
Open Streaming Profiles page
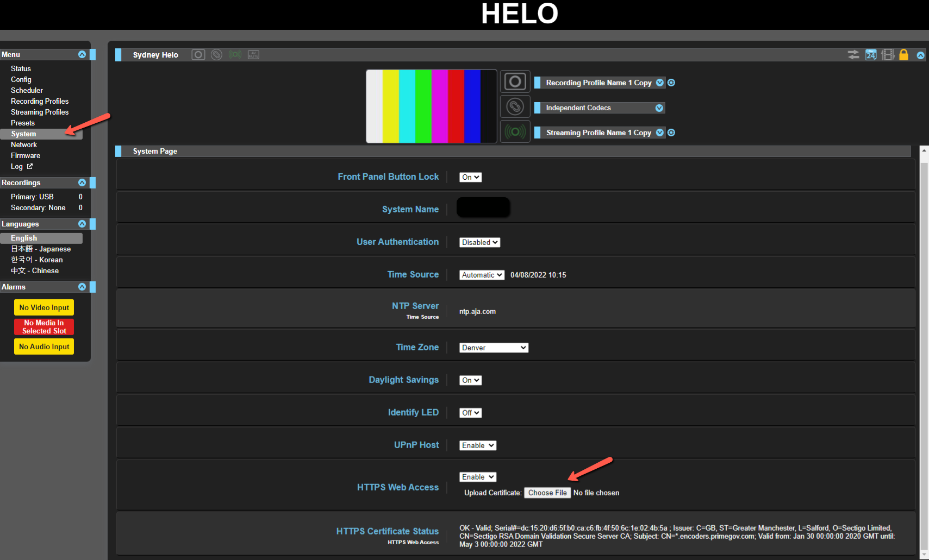pyautogui.click(x=40, y=112)
